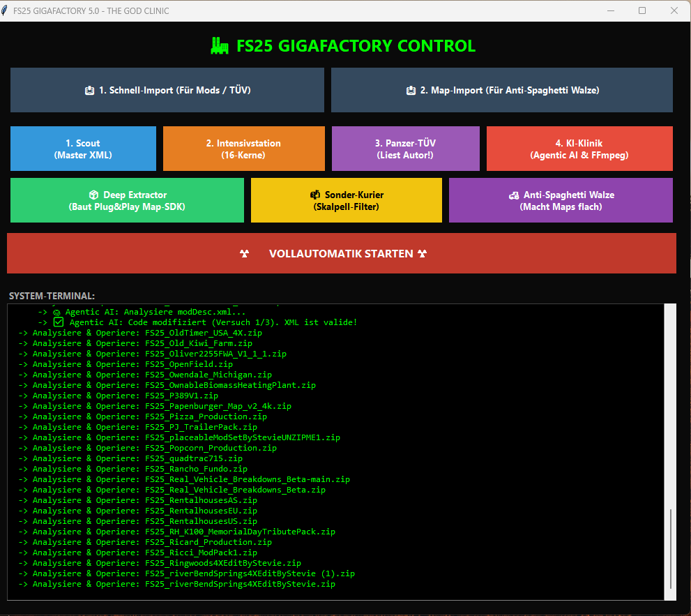
Task: Click the feather app icon in title bar
Action: [x=6, y=10]
